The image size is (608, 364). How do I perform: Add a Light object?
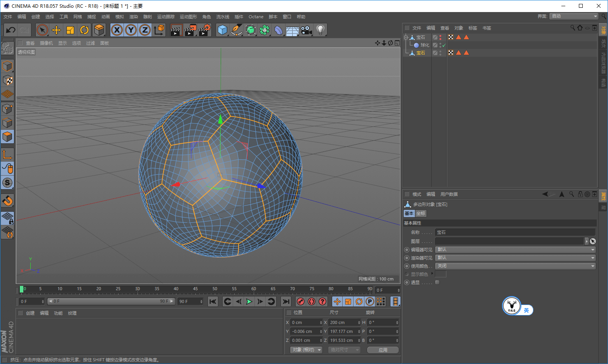pyautogui.click(x=320, y=30)
